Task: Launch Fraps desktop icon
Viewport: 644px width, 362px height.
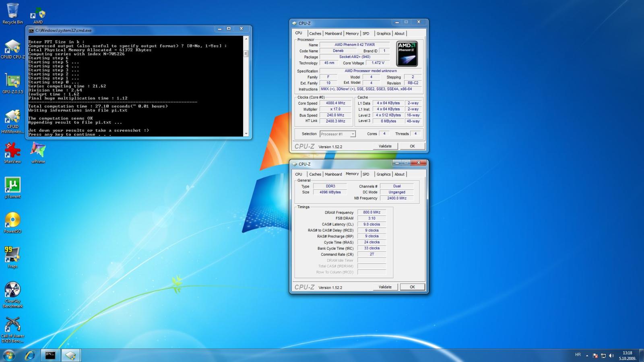Action: (12, 258)
